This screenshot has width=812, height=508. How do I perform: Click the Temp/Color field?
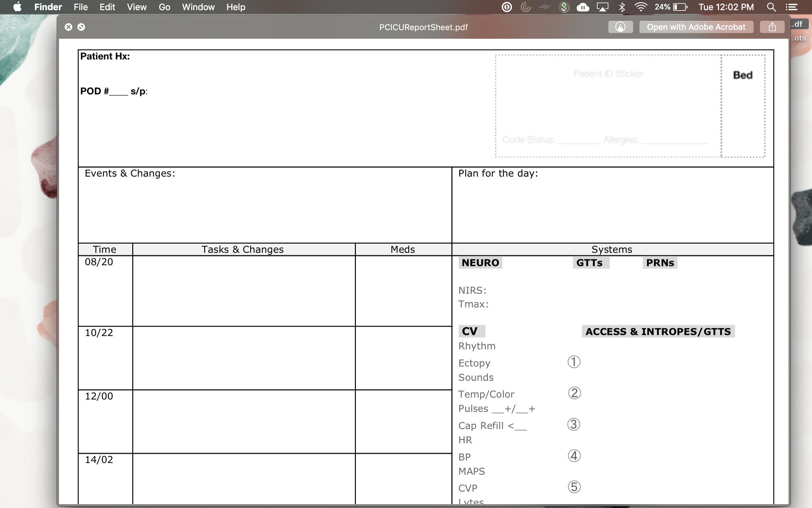486,394
